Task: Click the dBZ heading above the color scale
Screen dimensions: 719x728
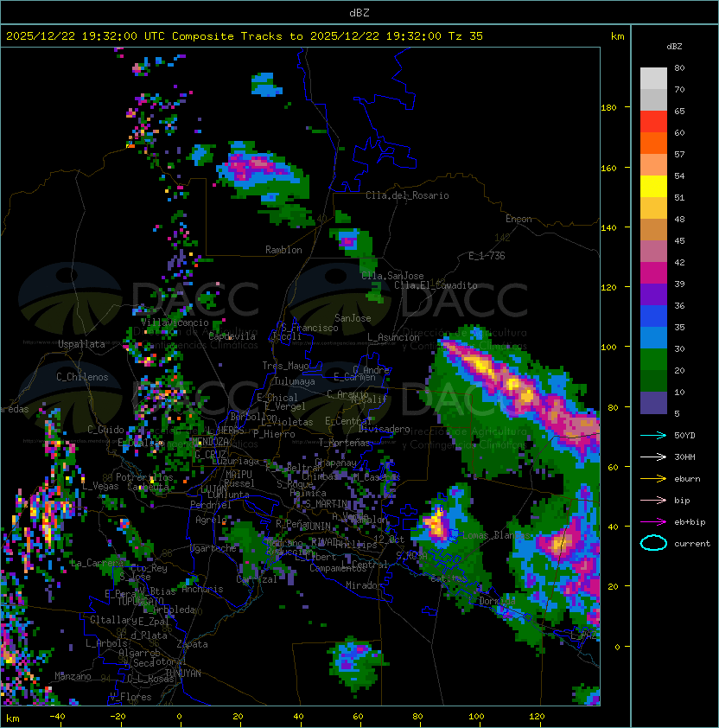Action: point(674,47)
